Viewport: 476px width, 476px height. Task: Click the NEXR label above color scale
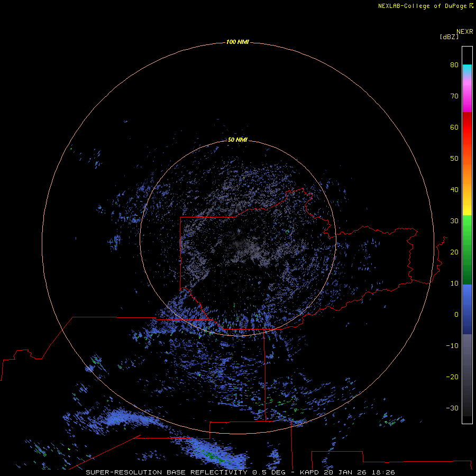pyautogui.click(x=465, y=32)
